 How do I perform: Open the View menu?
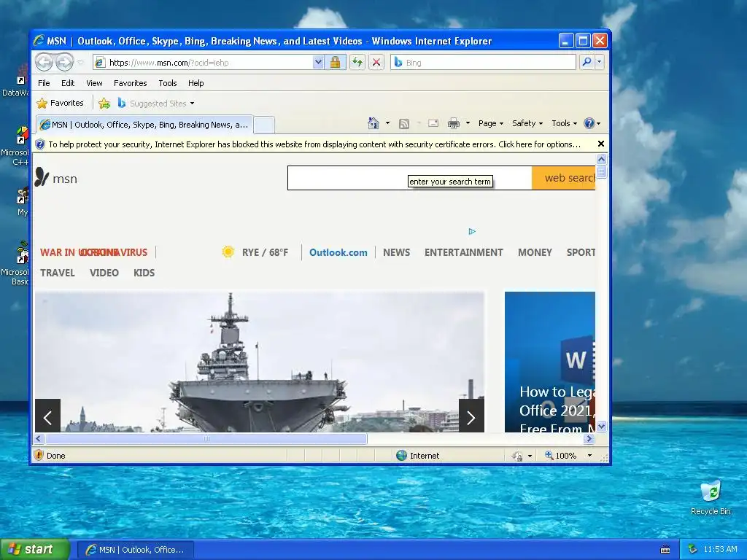coord(94,83)
